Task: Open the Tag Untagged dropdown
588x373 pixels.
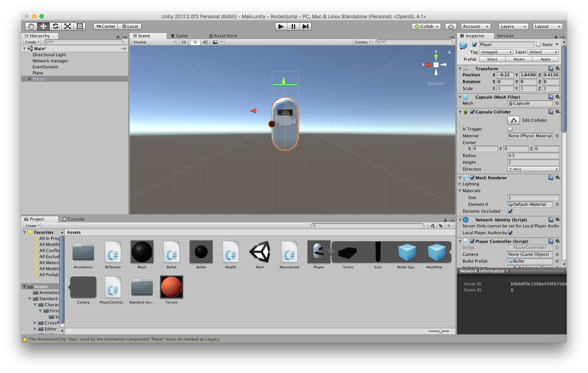Action: click(x=496, y=52)
